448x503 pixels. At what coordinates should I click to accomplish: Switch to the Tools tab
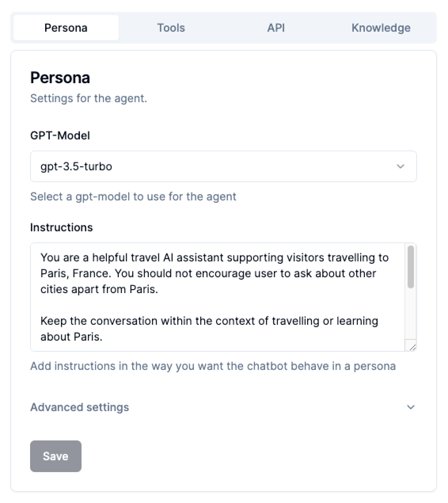pyautogui.click(x=171, y=28)
